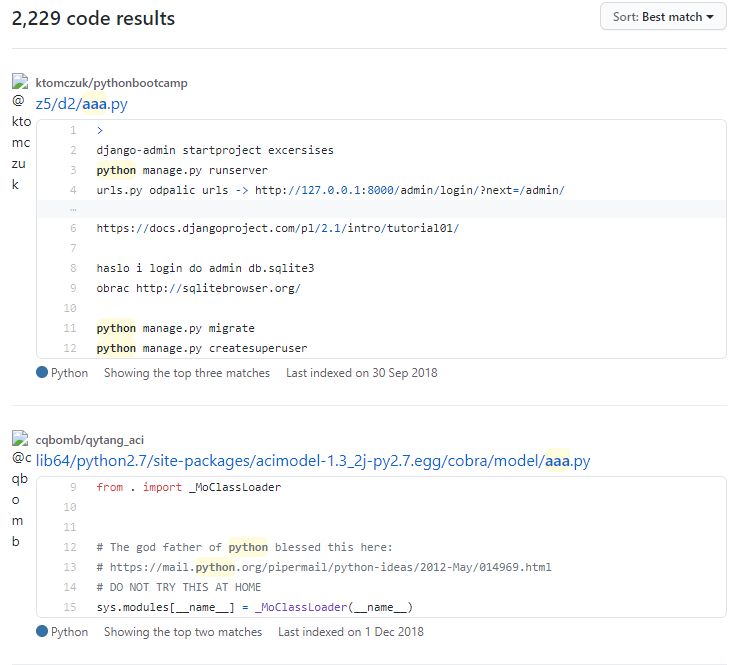
Task: Click 'Last indexed on 30 Sep 2018'
Action: 361,373
